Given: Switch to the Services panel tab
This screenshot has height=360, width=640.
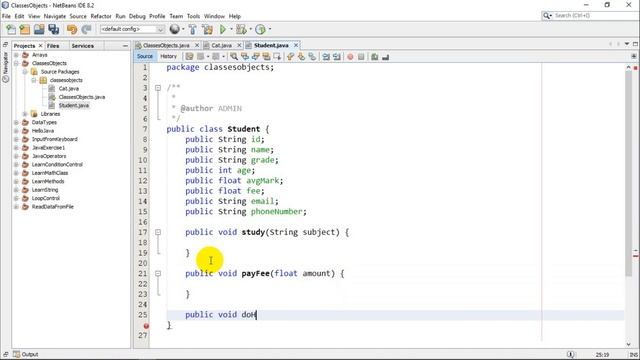Looking at the screenshot, I should click(x=82, y=46).
